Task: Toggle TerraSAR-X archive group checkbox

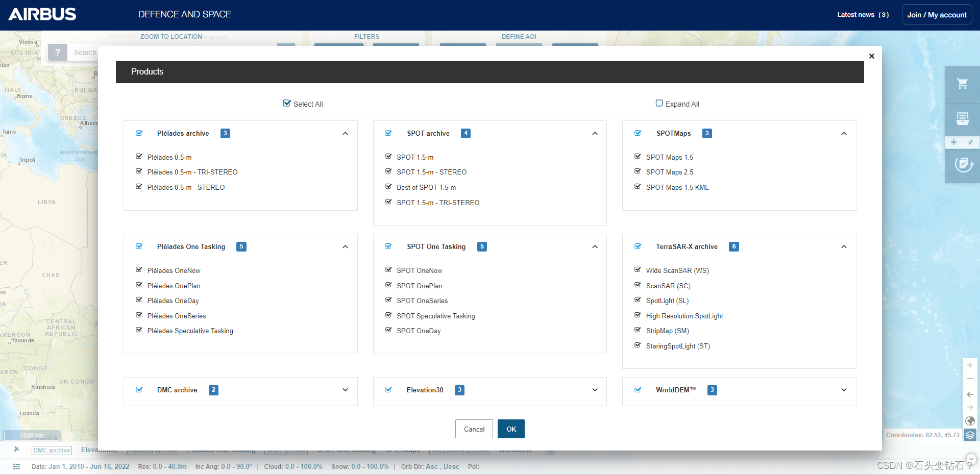Action: (x=638, y=246)
